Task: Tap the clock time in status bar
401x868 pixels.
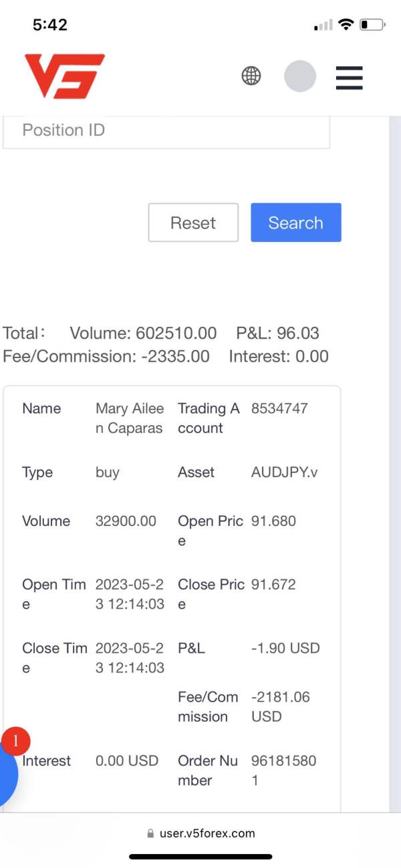Action: [50, 25]
